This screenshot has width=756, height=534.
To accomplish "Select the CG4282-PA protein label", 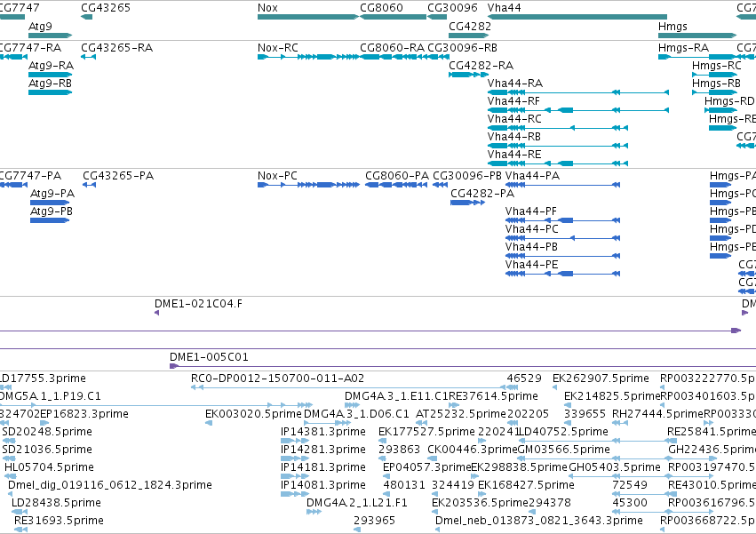I will coord(482,194).
